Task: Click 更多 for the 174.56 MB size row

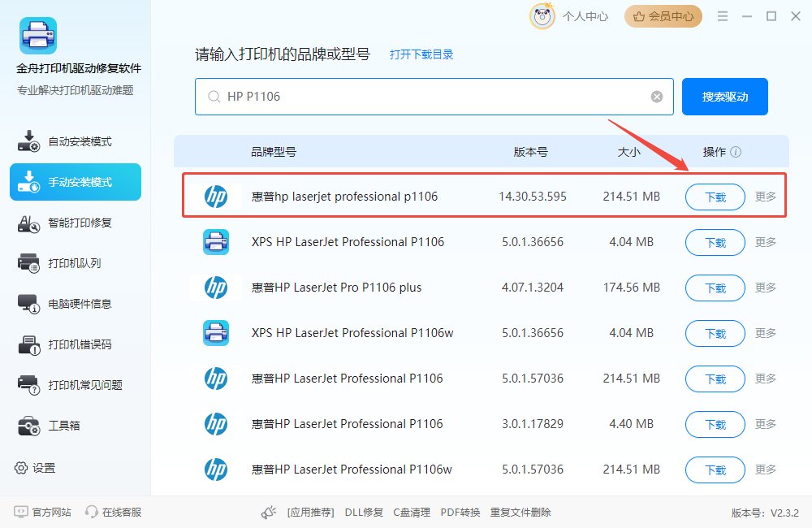Action: point(766,288)
